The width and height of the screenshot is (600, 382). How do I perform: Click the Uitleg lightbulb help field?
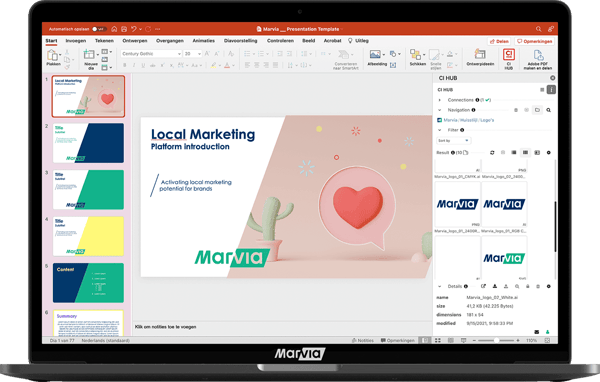click(358, 41)
